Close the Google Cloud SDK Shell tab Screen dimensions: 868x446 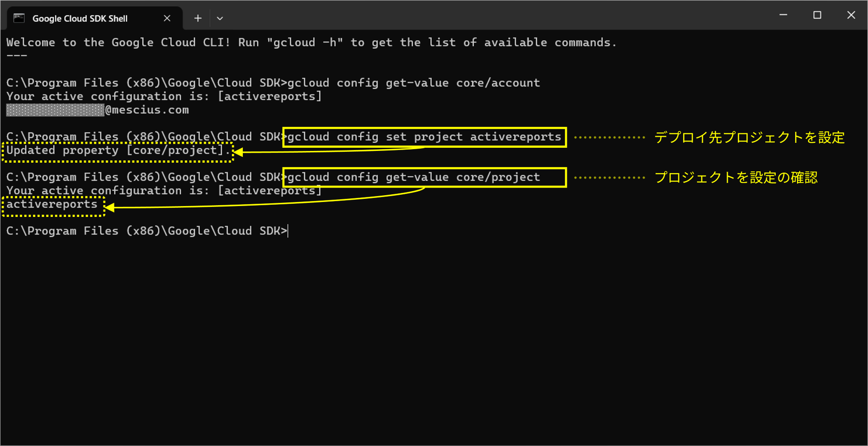tap(167, 18)
